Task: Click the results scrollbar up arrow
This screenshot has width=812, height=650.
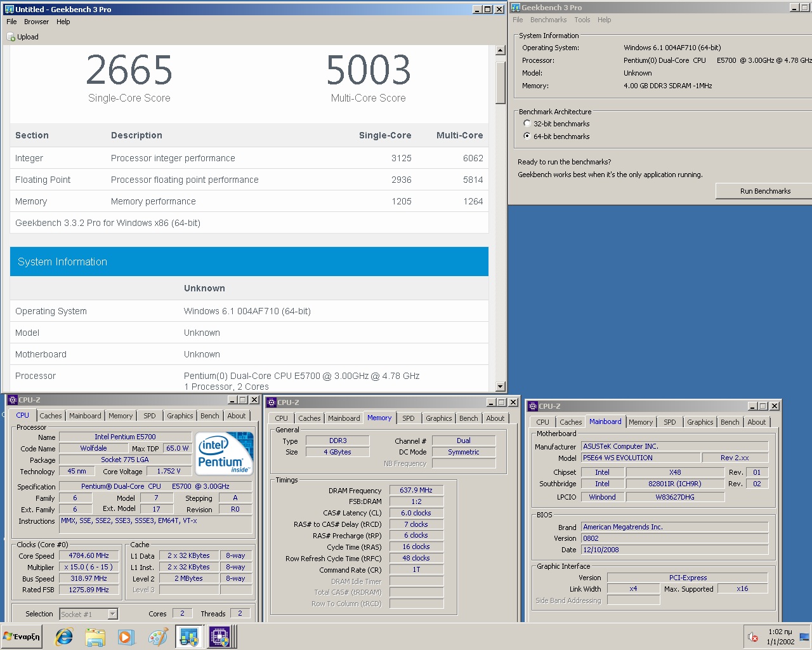Action: coord(501,50)
